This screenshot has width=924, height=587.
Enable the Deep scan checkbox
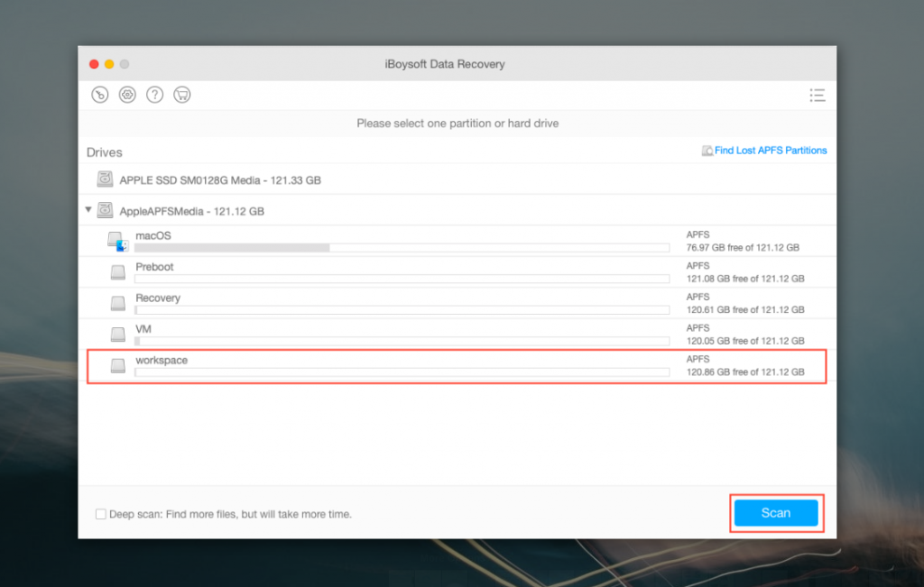coord(101,514)
